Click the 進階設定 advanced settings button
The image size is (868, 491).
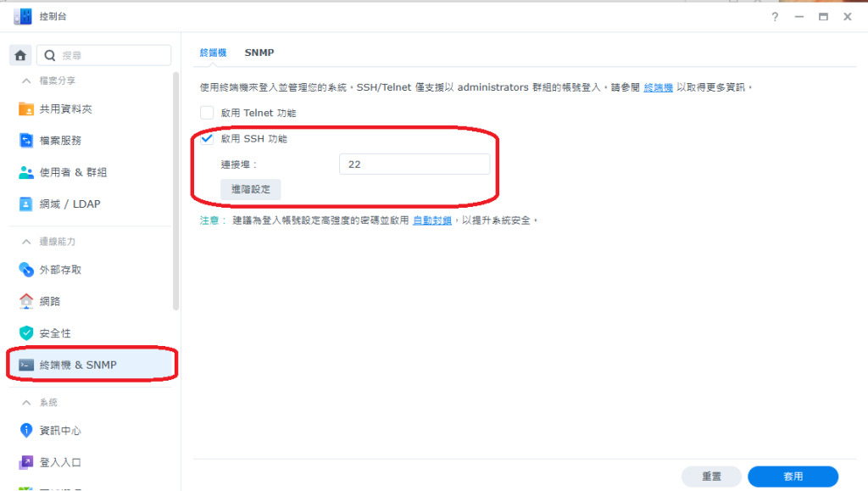click(x=251, y=189)
